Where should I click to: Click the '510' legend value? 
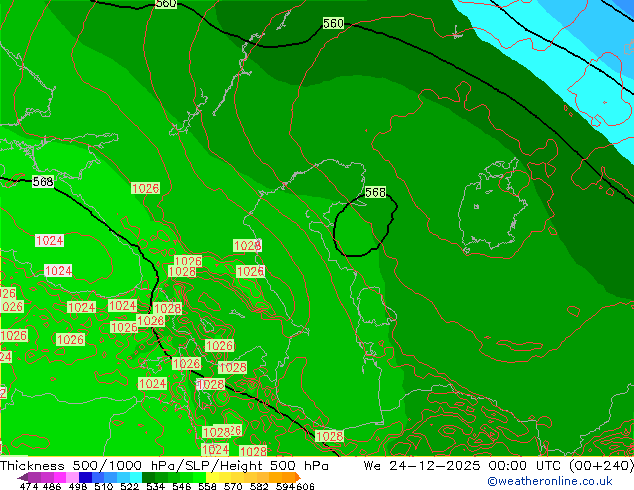pyautogui.click(x=104, y=486)
